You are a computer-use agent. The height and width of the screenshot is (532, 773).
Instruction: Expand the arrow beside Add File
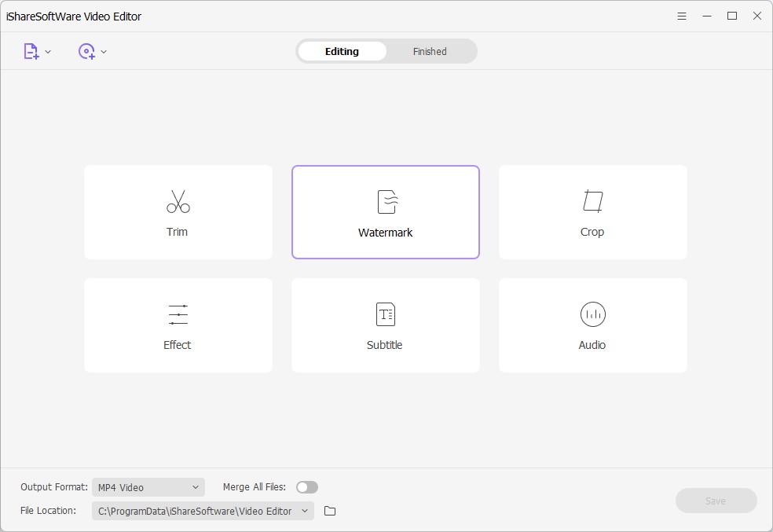(x=48, y=52)
